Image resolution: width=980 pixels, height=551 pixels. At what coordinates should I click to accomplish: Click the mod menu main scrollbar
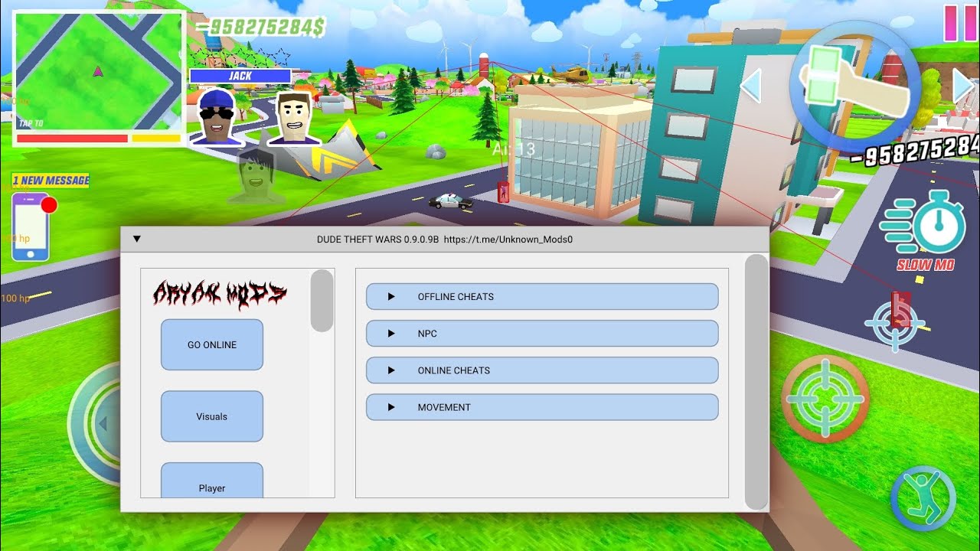[756, 382]
